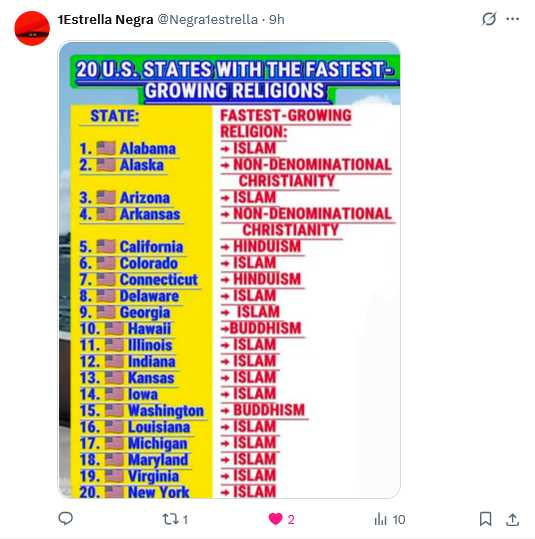Viewport: 535px width, 539px height.
Task: Click the FASTEST-GROWING RELIGION header in image
Action: click(x=286, y=123)
